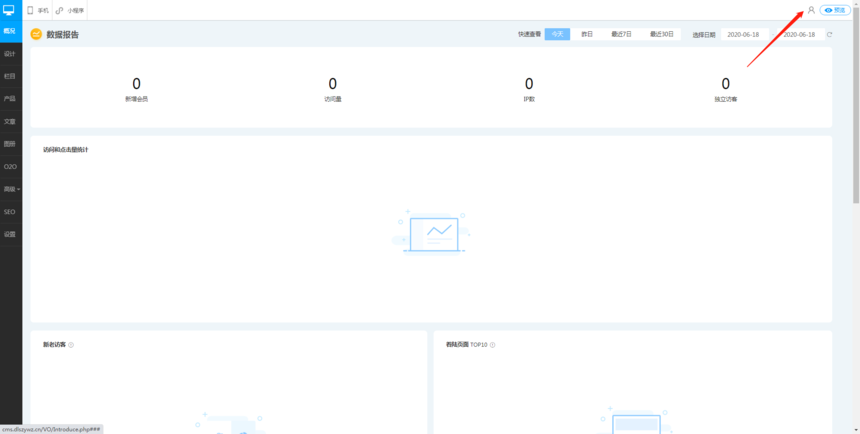This screenshot has height=434, width=860.
Task: Open 栏目 columns in sidebar
Action: 10,76
